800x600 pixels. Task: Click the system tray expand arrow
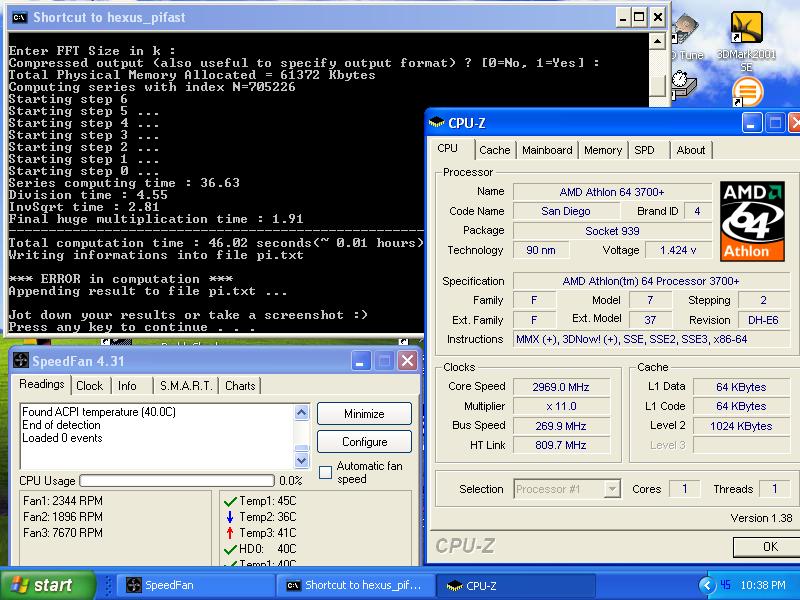(707, 585)
